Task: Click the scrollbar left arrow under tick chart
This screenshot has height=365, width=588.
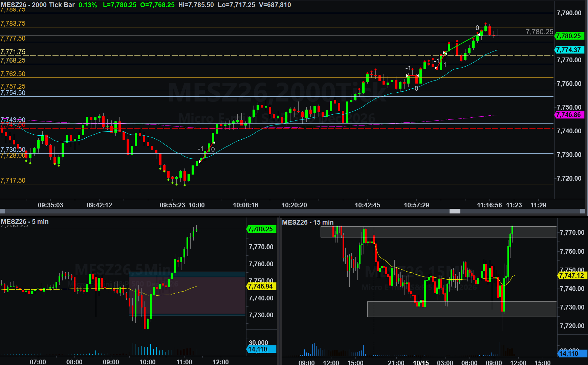Action: [x=3, y=211]
